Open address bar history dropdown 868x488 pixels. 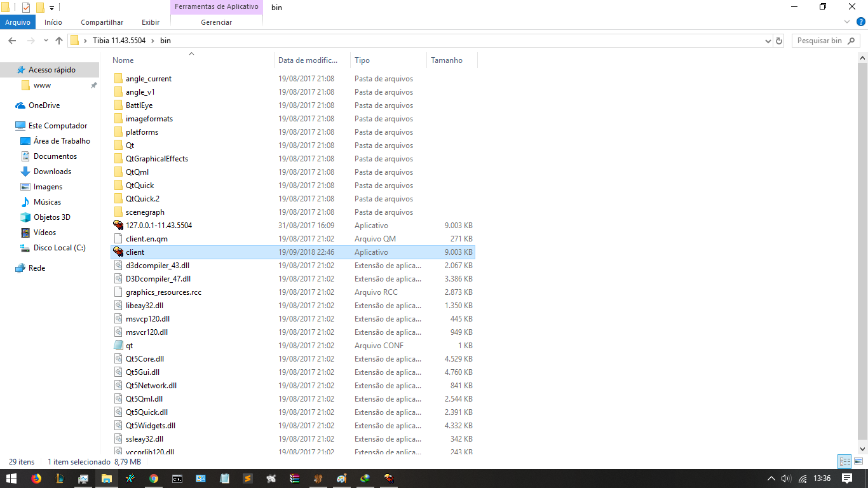point(768,41)
